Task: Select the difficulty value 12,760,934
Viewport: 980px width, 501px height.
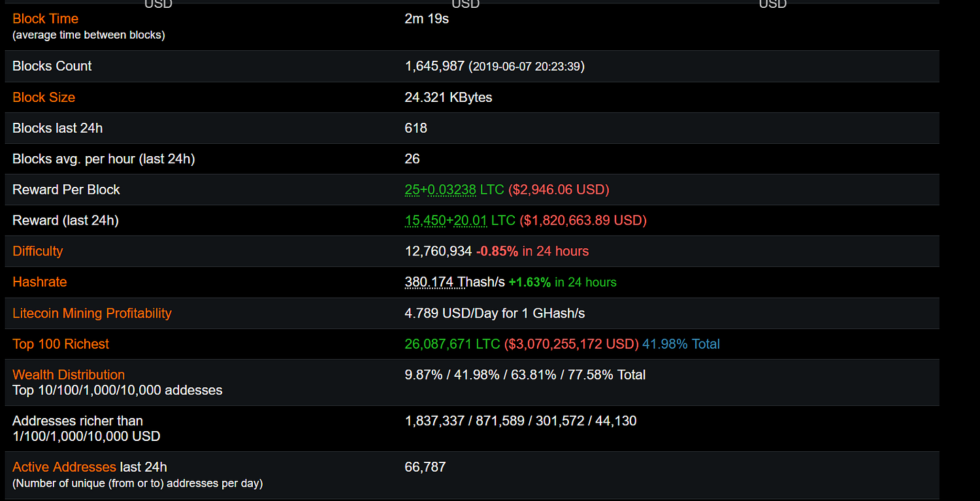Action: [x=438, y=251]
